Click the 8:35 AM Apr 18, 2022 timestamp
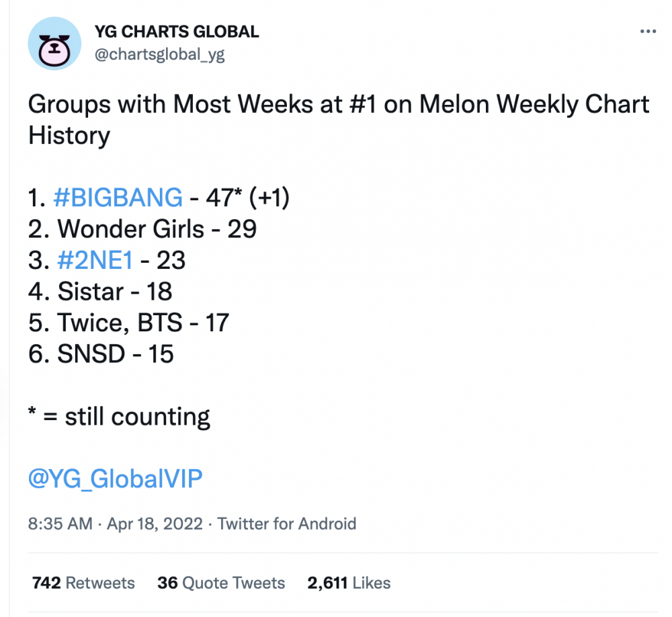Screen dimensions: 672x617 click(116, 524)
